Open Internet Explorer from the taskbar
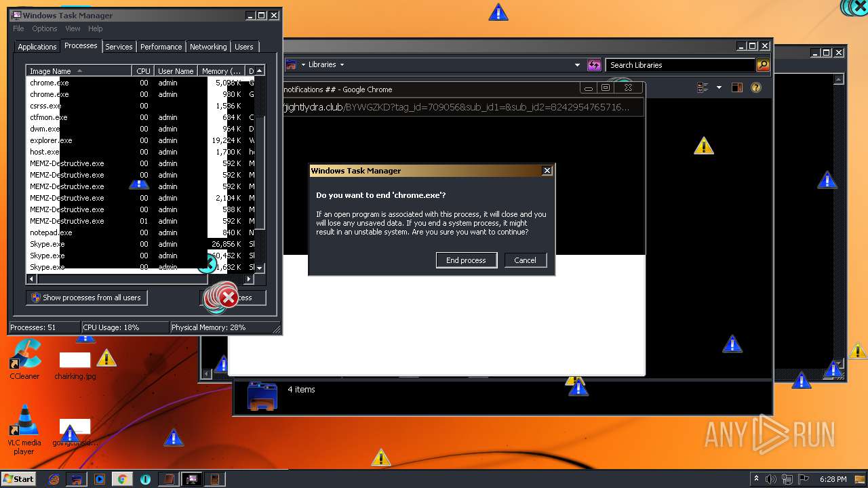This screenshot has height=488, width=868. [x=54, y=479]
